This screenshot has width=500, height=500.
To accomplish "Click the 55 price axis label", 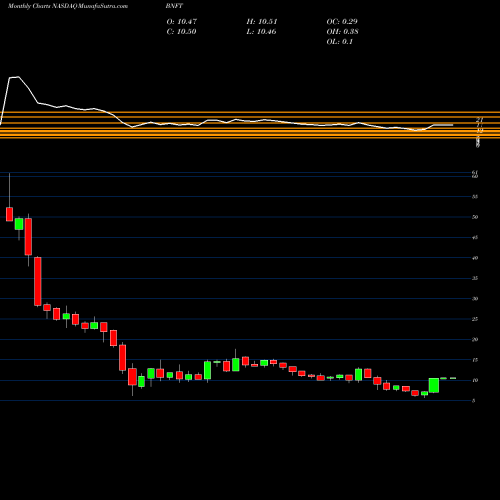I will [475, 197].
